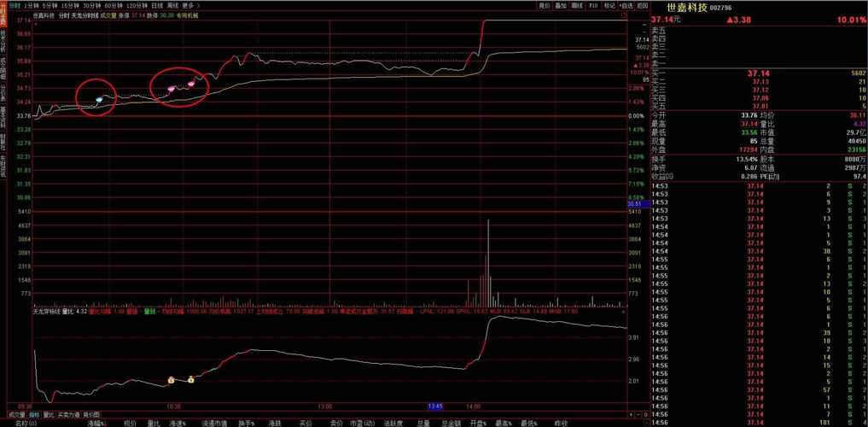Select the 日线 daily chart tab
Viewport: 868px width, 427px height.
157,5
